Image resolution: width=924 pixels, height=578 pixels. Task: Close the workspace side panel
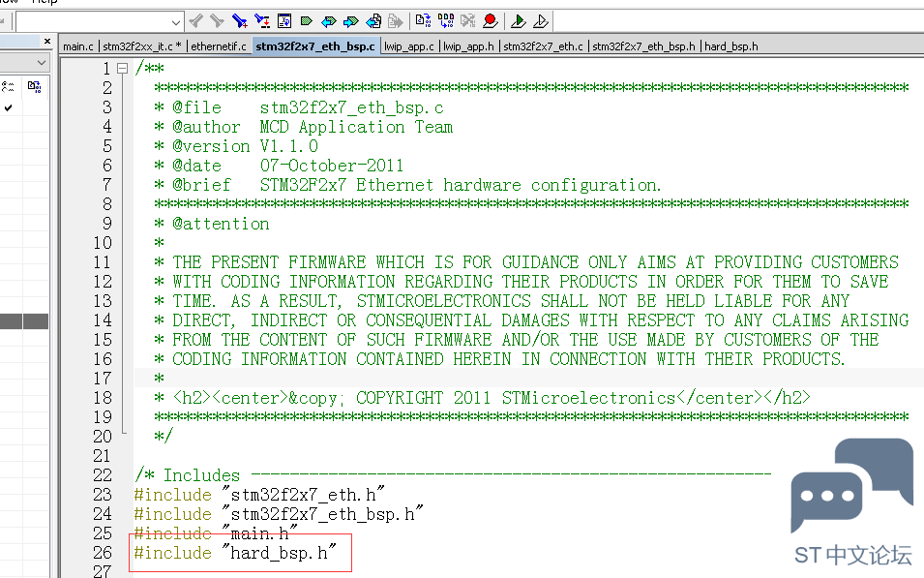click(x=47, y=42)
